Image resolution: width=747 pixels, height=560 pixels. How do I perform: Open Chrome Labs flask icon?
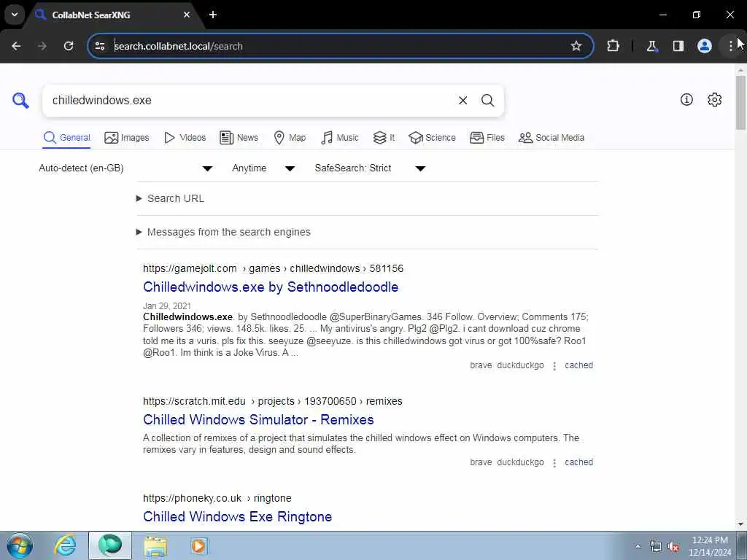click(x=651, y=46)
